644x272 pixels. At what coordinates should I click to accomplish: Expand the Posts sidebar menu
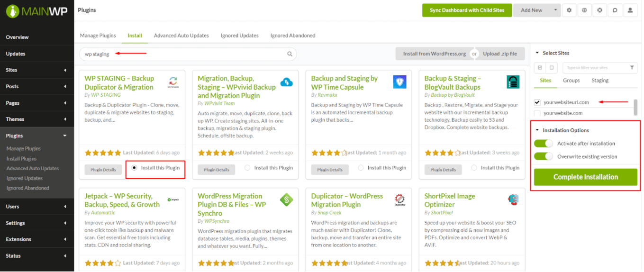(65, 87)
